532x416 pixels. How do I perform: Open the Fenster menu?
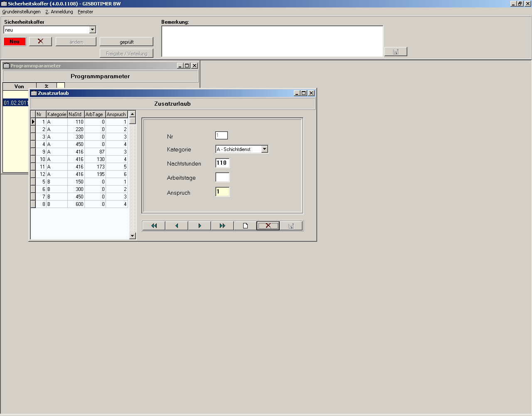point(86,12)
